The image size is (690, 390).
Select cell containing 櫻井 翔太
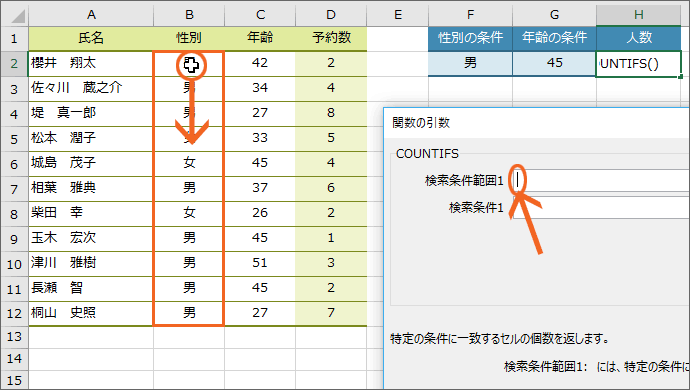tap(91, 63)
